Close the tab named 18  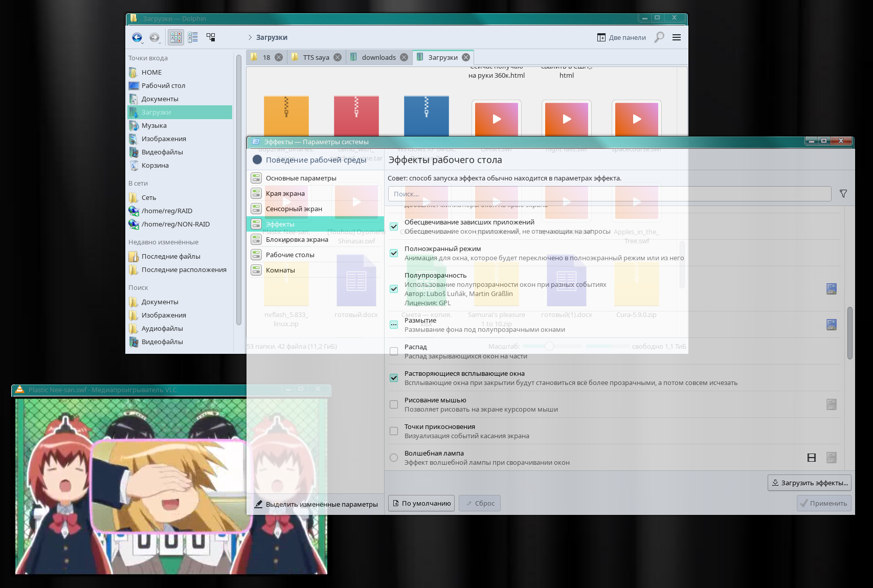coord(279,57)
